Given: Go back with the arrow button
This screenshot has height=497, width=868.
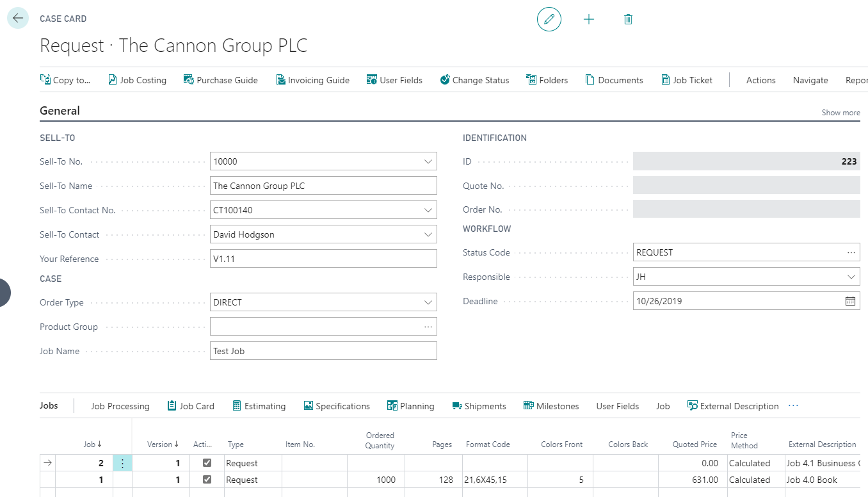Looking at the screenshot, I should click(x=17, y=19).
